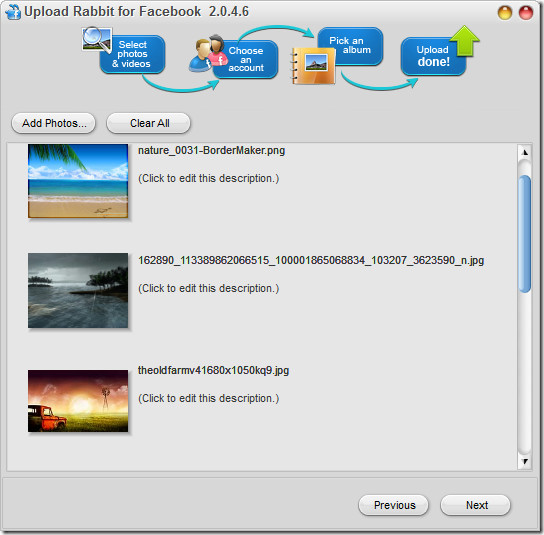Click the magnifier photo icon on Select photos
This screenshot has height=535, width=544.
tap(96, 40)
